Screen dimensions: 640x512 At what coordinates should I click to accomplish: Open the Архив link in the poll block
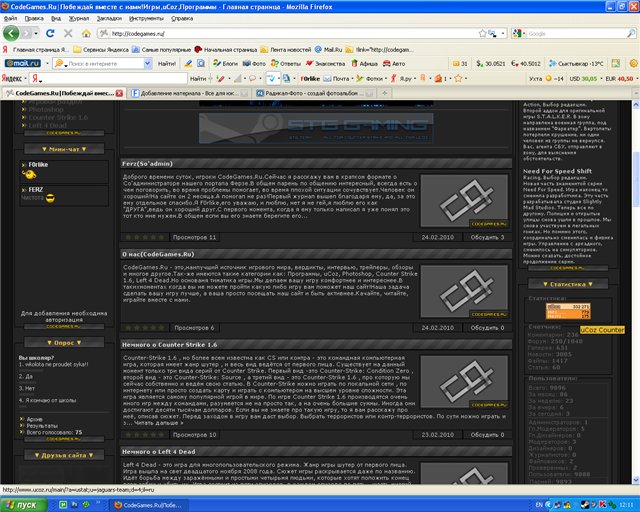34,419
